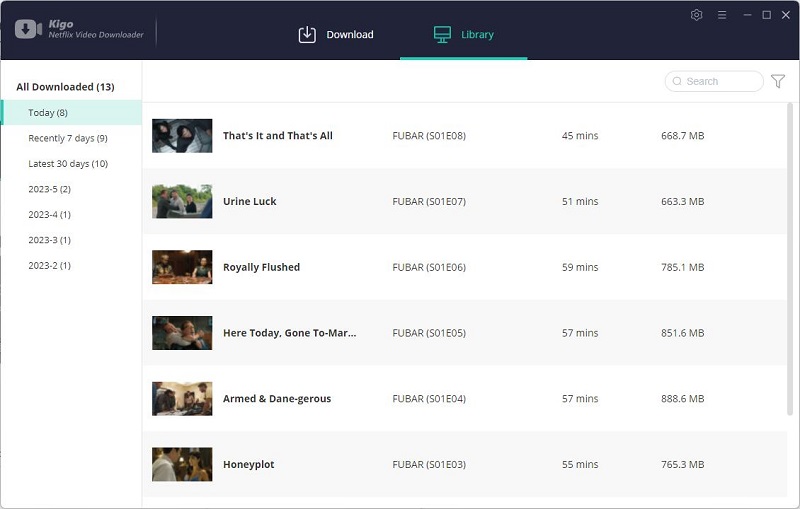The image size is (800, 509).
Task: Click the Library monitor icon
Action: click(442, 35)
